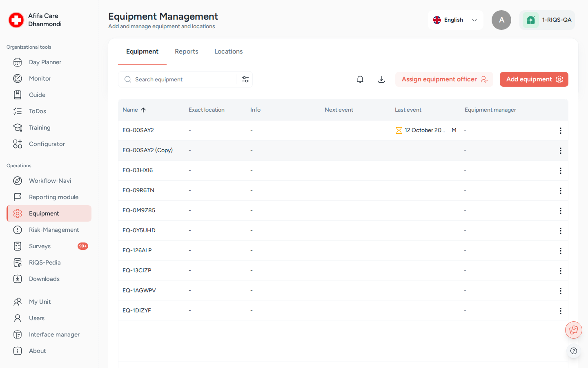Click Assign equipment officer button
Screen dimensions: 588x368
[444, 79]
